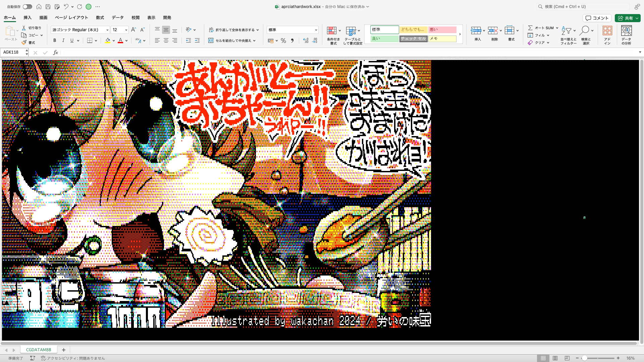
Task: Click the zoom slider handle
Action: 584,358
